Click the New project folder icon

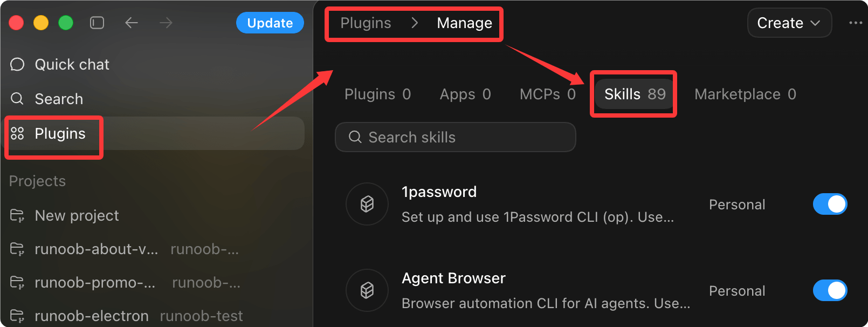(x=17, y=216)
